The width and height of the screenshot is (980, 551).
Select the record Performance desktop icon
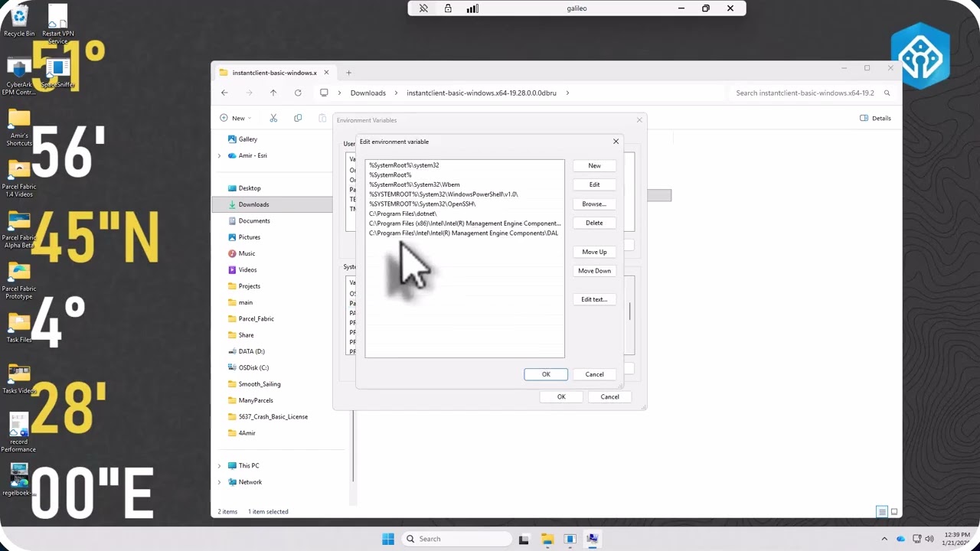pyautogui.click(x=19, y=433)
